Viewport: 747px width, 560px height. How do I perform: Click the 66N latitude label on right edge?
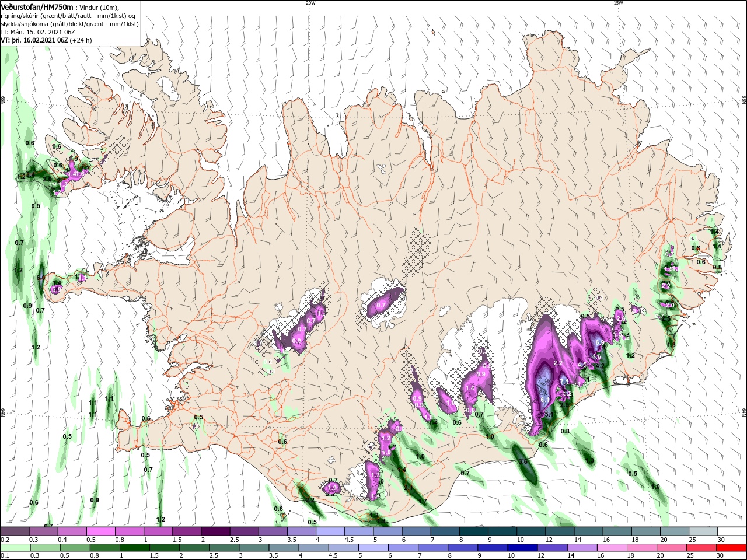click(x=744, y=100)
